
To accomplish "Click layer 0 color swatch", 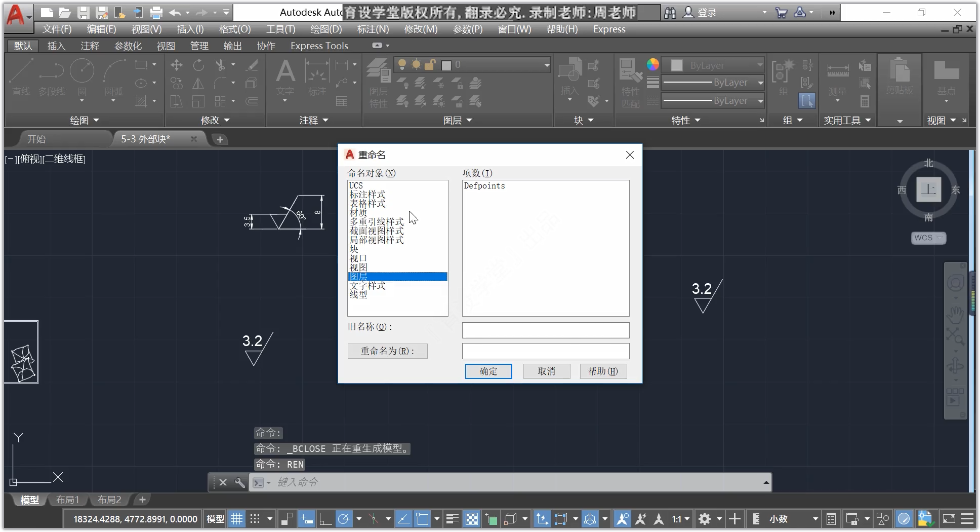I will click(x=446, y=65).
